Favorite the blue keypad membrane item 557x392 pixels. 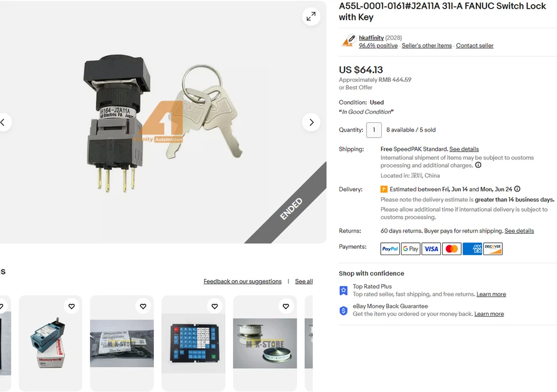(x=215, y=306)
